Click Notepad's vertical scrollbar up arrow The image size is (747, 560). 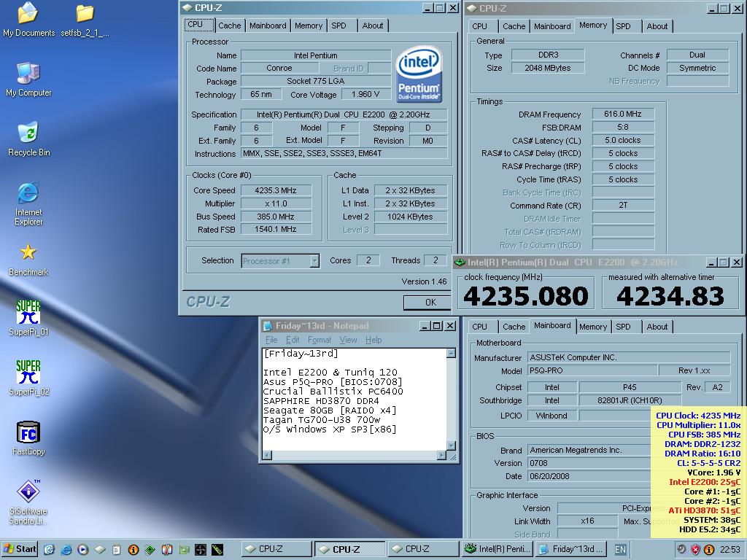click(x=451, y=353)
